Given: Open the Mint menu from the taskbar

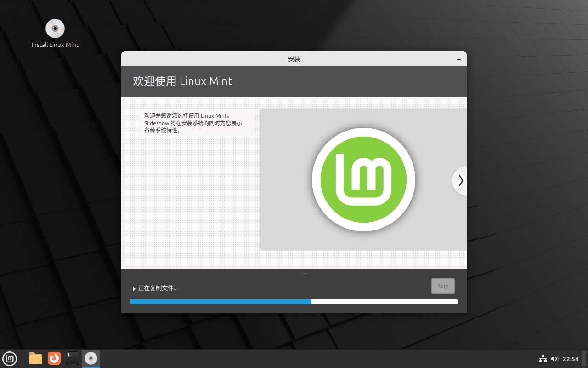Looking at the screenshot, I should coord(10,358).
